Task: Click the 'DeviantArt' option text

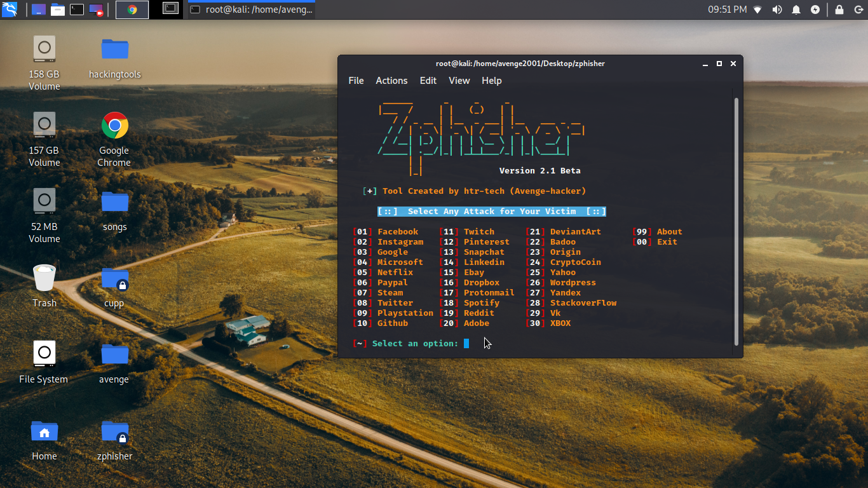Action: tap(576, 232)
